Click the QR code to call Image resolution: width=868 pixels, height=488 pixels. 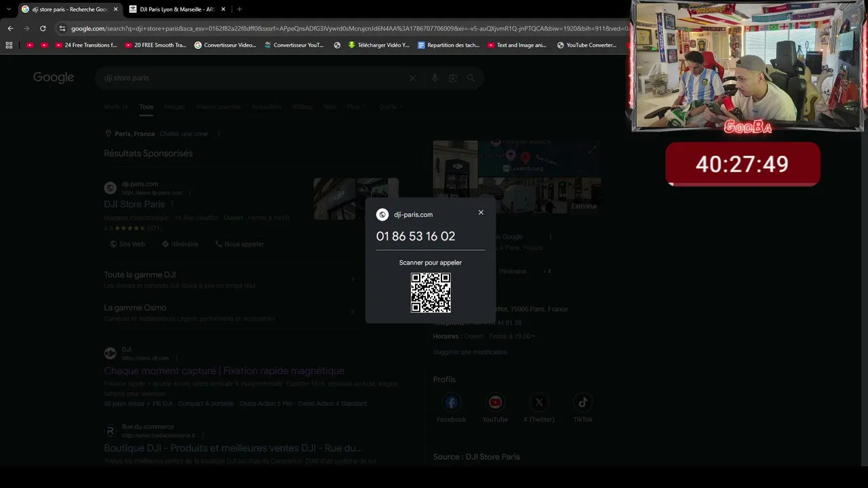[x=431, y=293]
